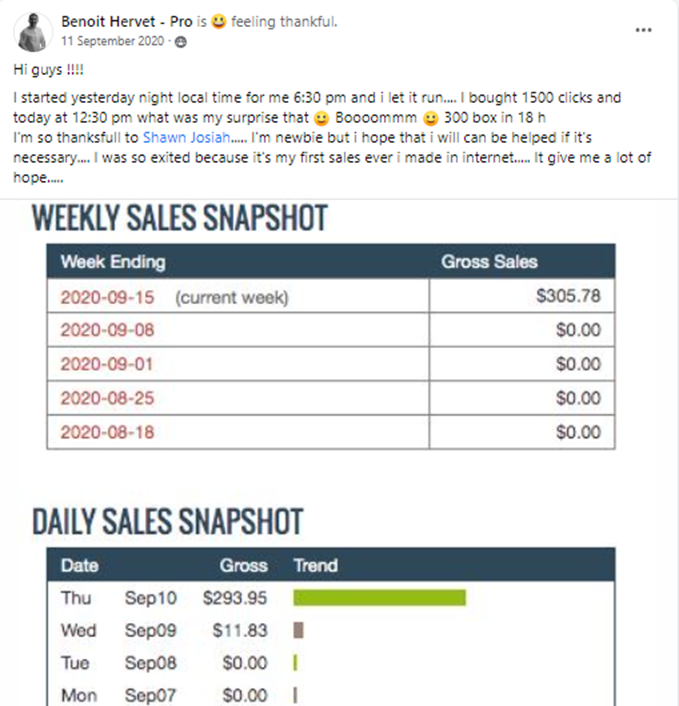Click Benoit Hervet's profile picture

(x=33, y=32)
